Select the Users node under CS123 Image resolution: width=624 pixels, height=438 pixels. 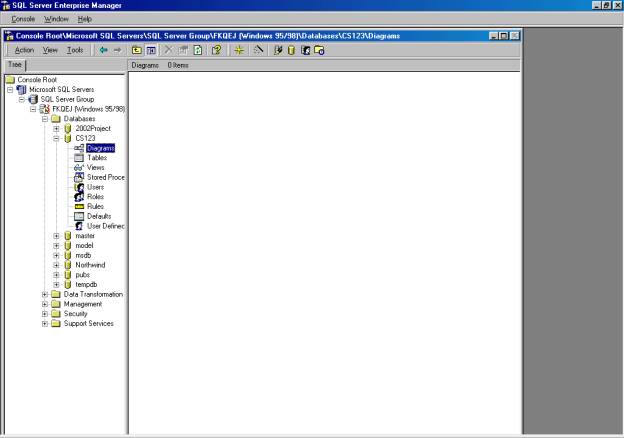point(96,187)
